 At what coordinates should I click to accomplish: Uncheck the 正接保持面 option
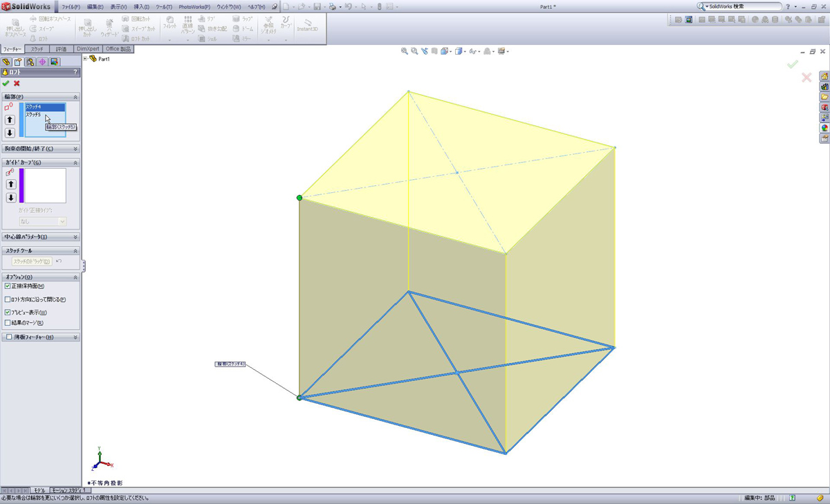8,286
